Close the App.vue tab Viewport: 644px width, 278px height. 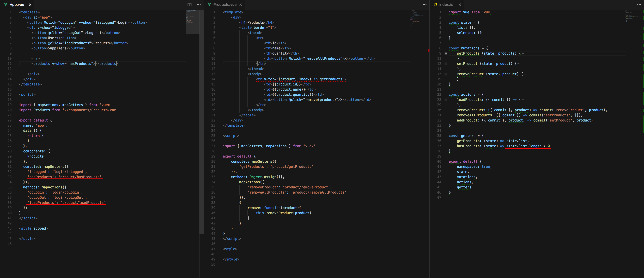pos(30,4)
